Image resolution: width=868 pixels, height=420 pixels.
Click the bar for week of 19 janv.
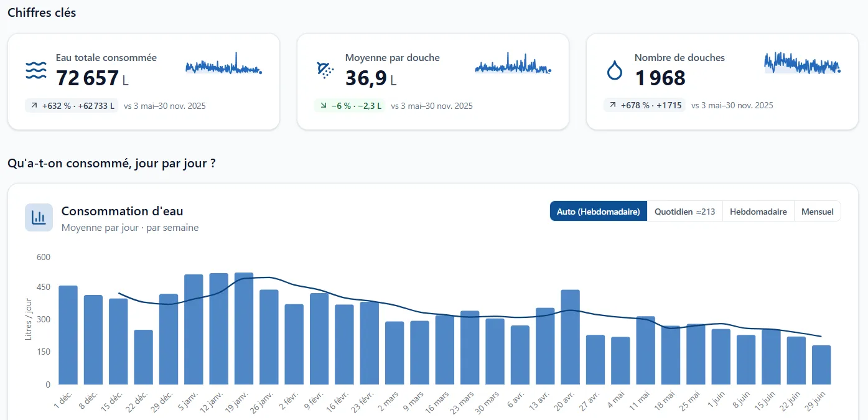[244, 329]
